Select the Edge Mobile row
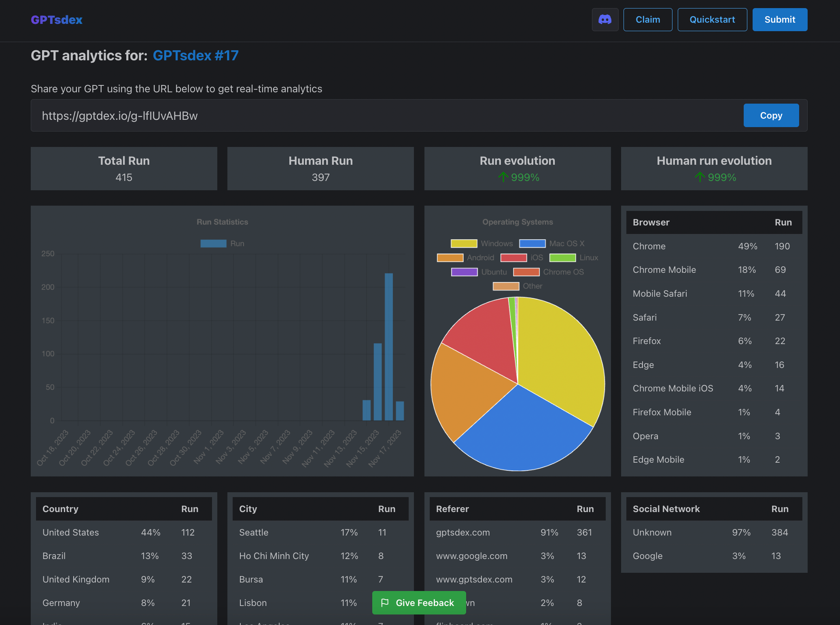The width and height of the screenshot is (840, 625). click(x=714, y=459)
